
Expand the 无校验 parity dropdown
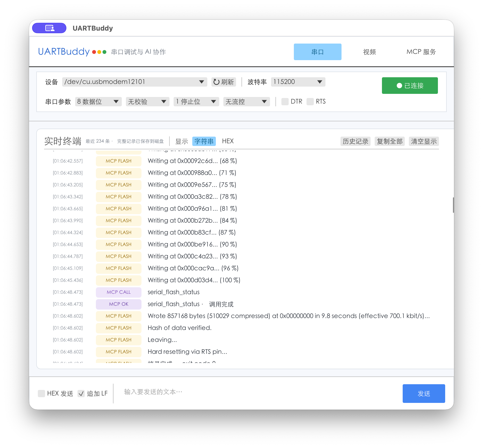point(147,102)
